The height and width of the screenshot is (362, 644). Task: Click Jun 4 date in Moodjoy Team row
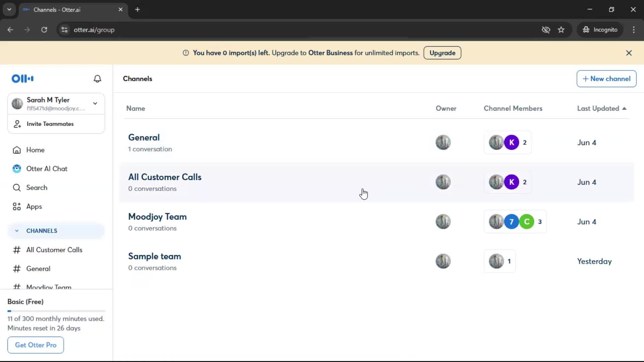click(587, 222)
